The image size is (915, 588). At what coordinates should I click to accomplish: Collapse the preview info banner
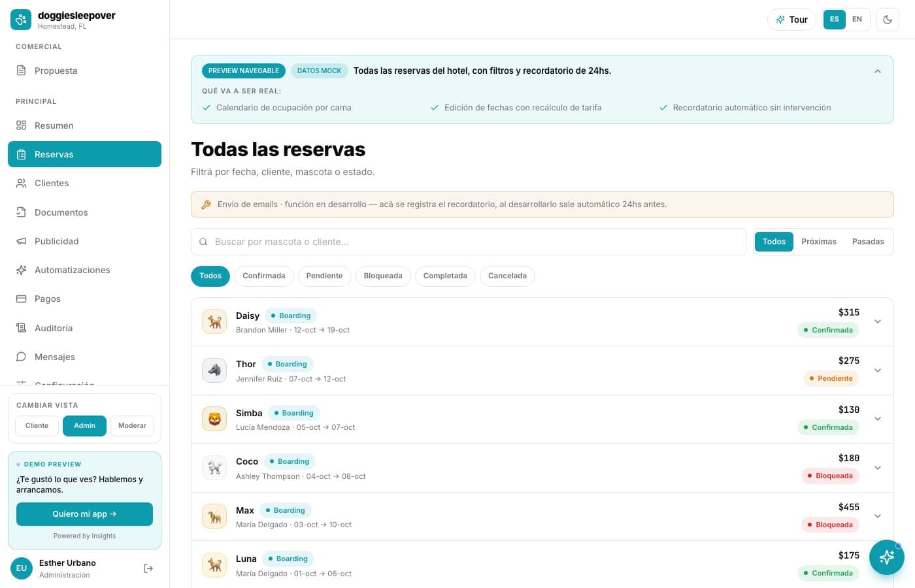tap(878, 71)
